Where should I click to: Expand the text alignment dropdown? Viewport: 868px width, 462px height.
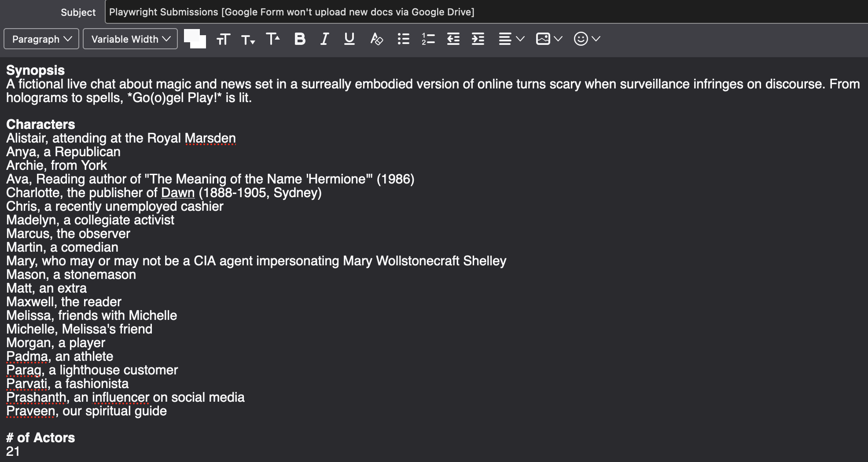pyautogui.click(x=511, y=39)
